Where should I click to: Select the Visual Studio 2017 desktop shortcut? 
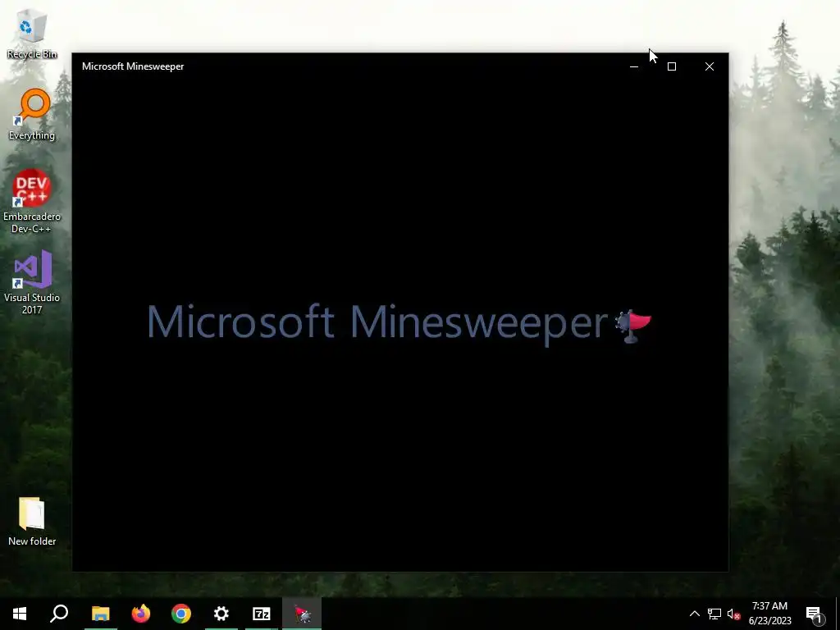click(x=32, y=282)
